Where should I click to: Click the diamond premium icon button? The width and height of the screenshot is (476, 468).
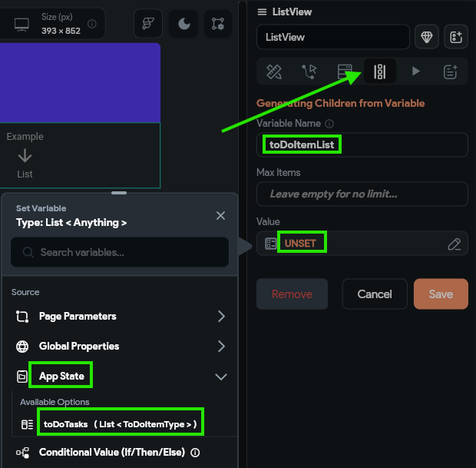[x=427, y=37]
